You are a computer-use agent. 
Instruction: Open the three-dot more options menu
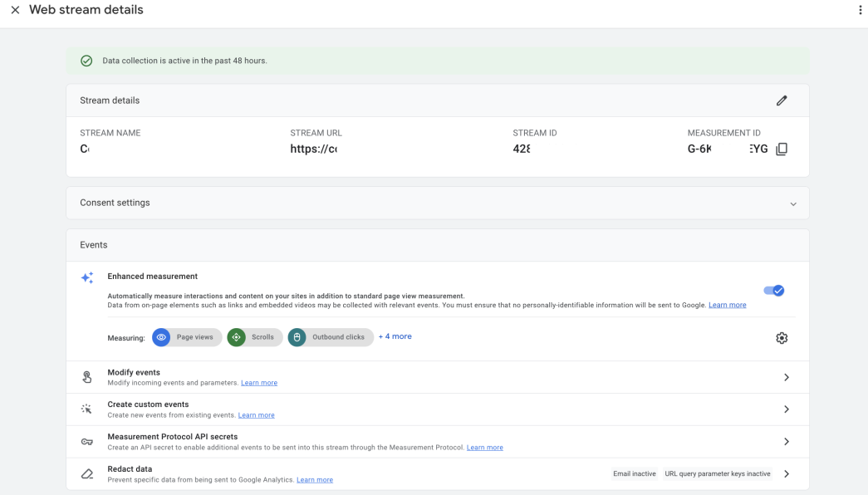coord(861,10)
